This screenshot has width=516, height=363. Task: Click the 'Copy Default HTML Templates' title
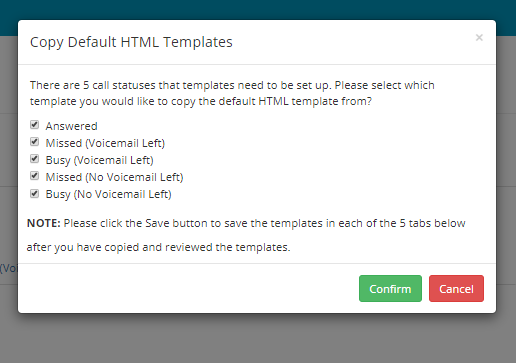[x=131, y=42]
